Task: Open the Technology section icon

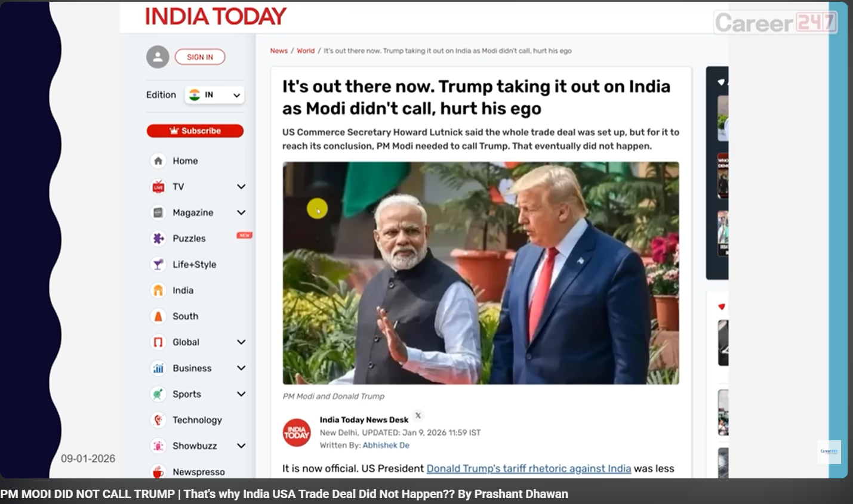Action: click(158, 420)
